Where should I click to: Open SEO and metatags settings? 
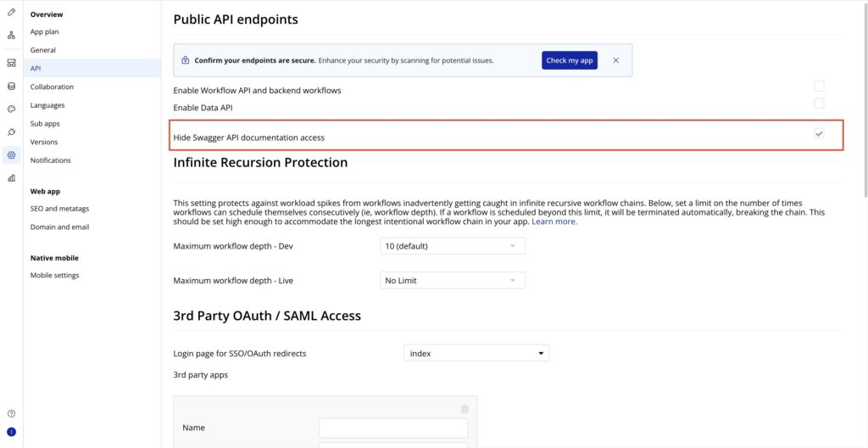click(x=60, y=209)
